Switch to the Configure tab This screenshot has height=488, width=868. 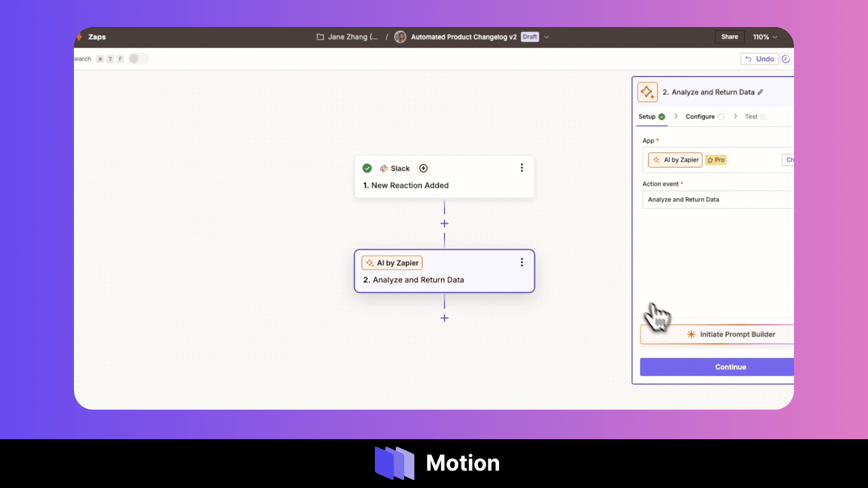(x=705, y=117)
